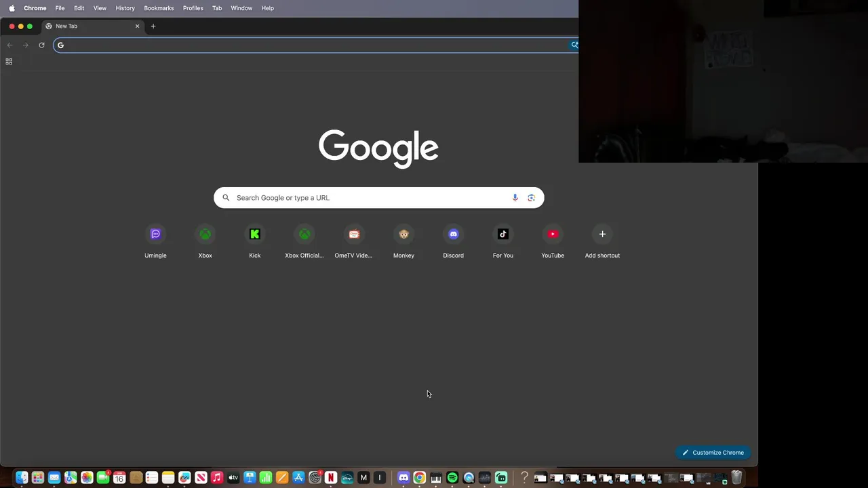
Task: Open Notes from the dock
Action: point(168,478)
